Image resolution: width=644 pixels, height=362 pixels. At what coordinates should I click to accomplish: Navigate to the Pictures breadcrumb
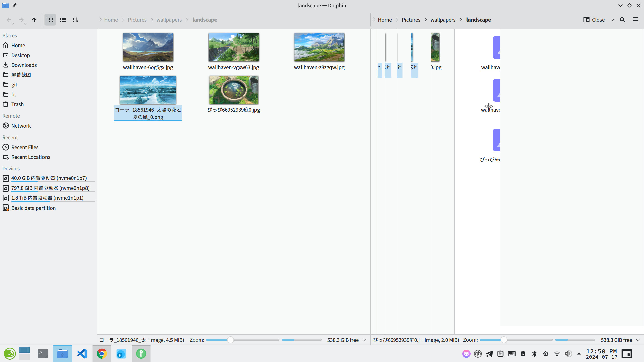(137, 20)
